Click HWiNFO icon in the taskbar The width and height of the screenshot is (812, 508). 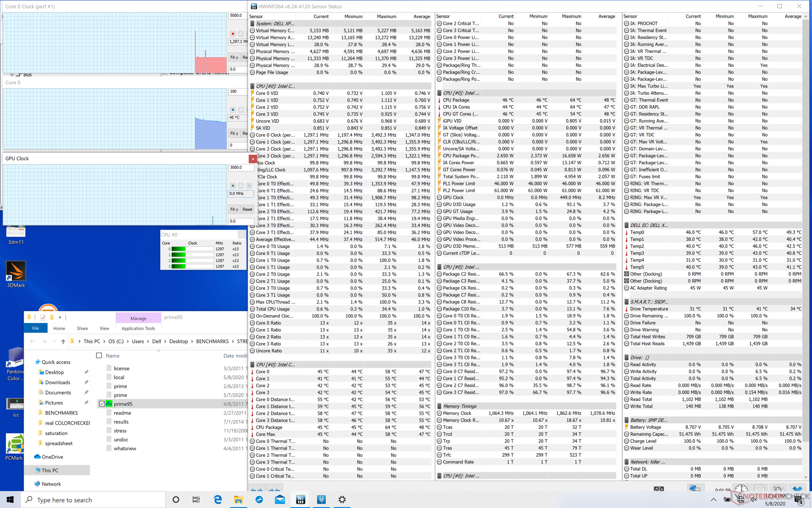(x=301, y=500)
